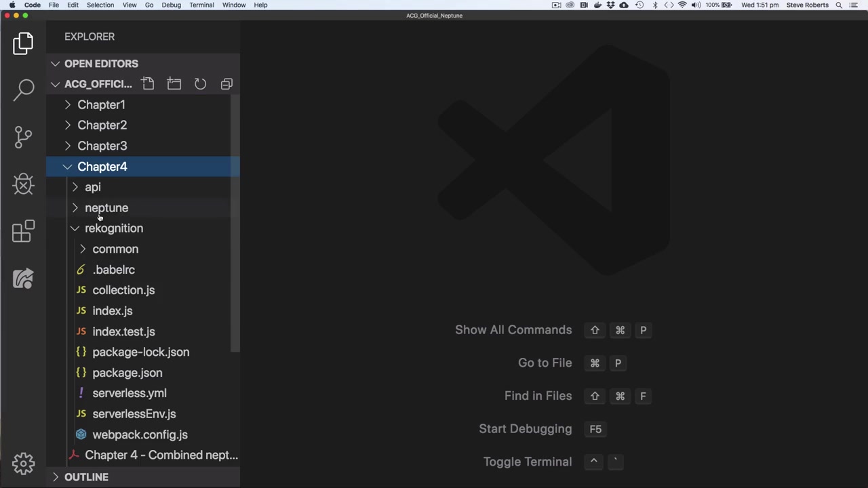Open the Time Machine menu bar icon

[639, 5]
